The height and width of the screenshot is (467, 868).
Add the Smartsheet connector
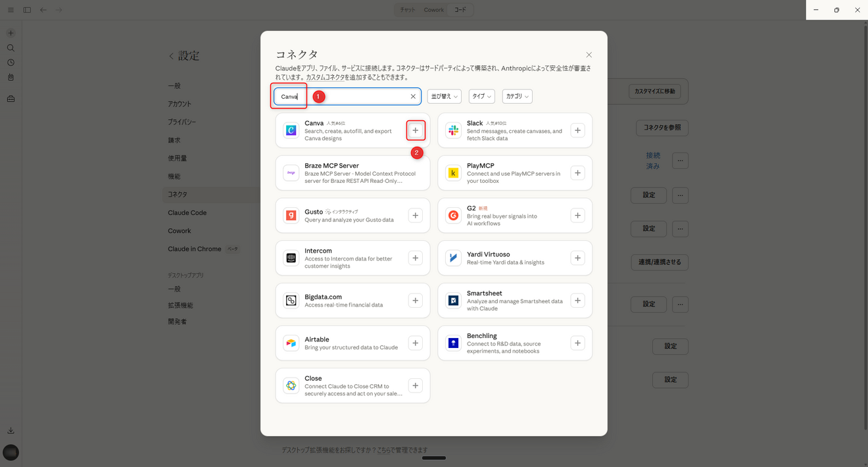click(x=577, y=301)
